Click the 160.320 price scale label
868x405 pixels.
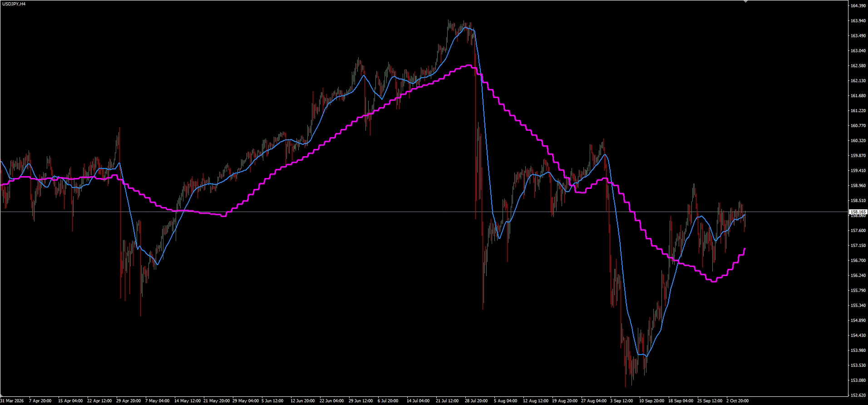click(858, 140)
